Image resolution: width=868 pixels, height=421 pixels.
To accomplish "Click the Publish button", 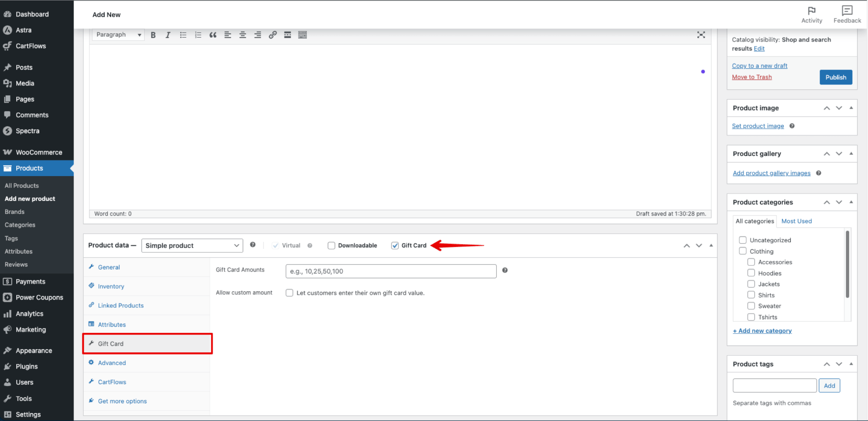I will 836,78.
